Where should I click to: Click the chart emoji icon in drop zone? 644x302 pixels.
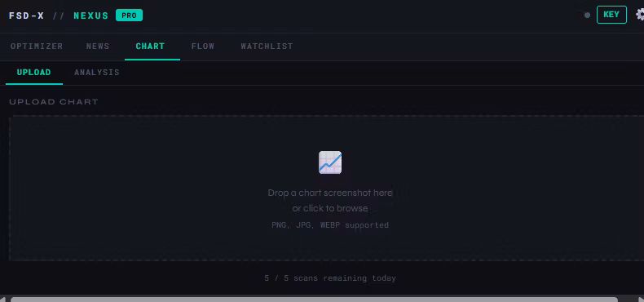click(330, 162)
